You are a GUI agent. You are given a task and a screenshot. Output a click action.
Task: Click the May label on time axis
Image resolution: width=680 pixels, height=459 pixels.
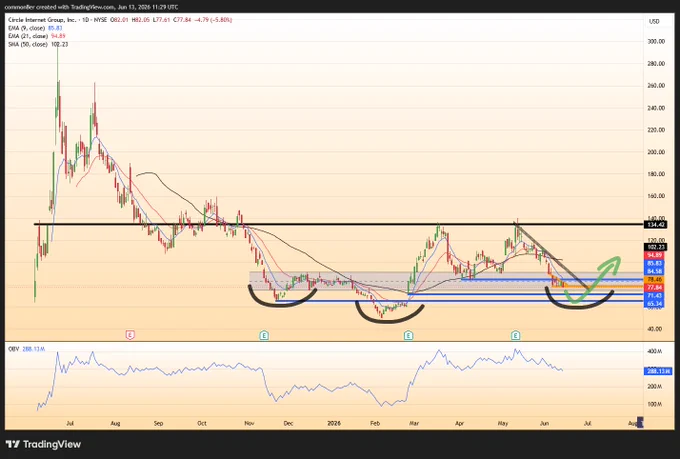[x=503, y=423]
